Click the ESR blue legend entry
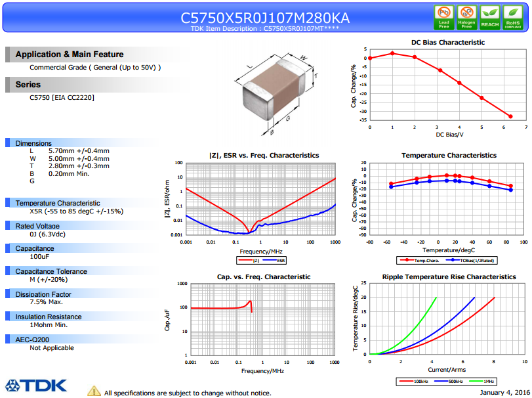532x398 pixels. [274, 261]
